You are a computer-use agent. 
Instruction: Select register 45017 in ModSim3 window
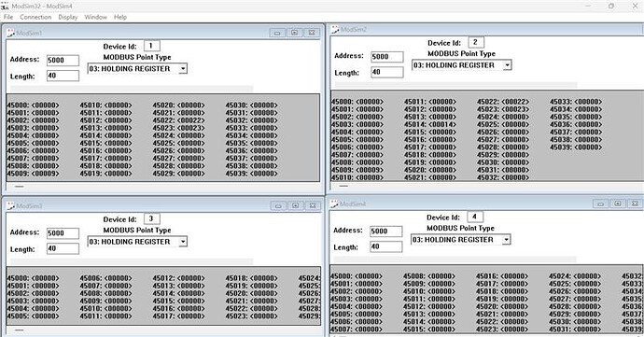178,316
